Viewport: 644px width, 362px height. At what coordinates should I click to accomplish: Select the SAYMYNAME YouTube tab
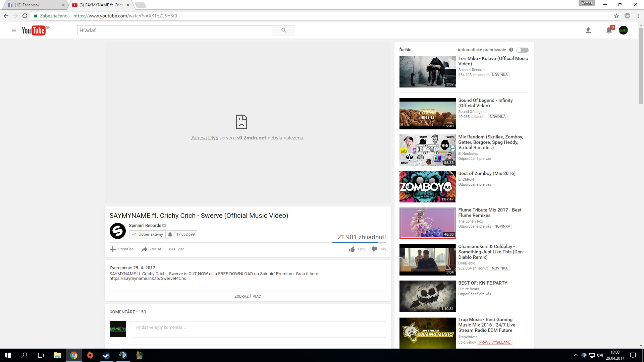(x=101, y=5)
